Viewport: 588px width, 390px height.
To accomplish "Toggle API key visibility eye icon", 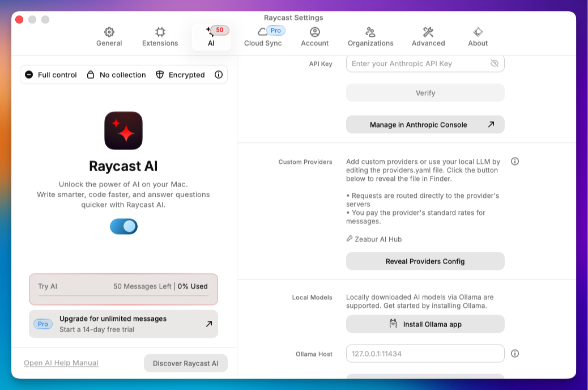I will click(495, 63).
